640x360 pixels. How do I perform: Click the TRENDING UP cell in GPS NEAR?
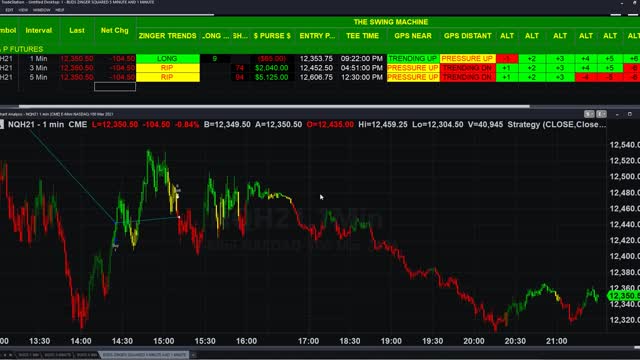[413, 59]
